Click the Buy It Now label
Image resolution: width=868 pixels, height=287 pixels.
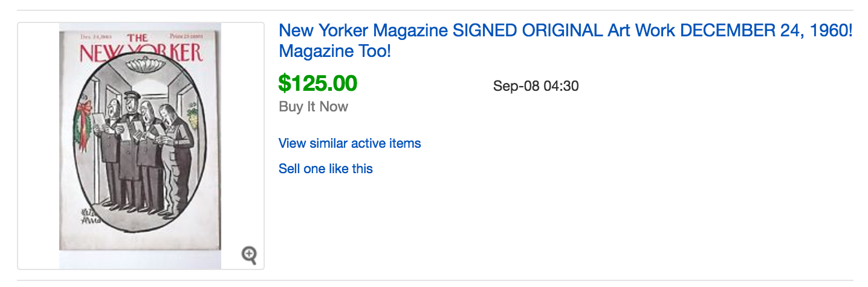click(313, 107)
